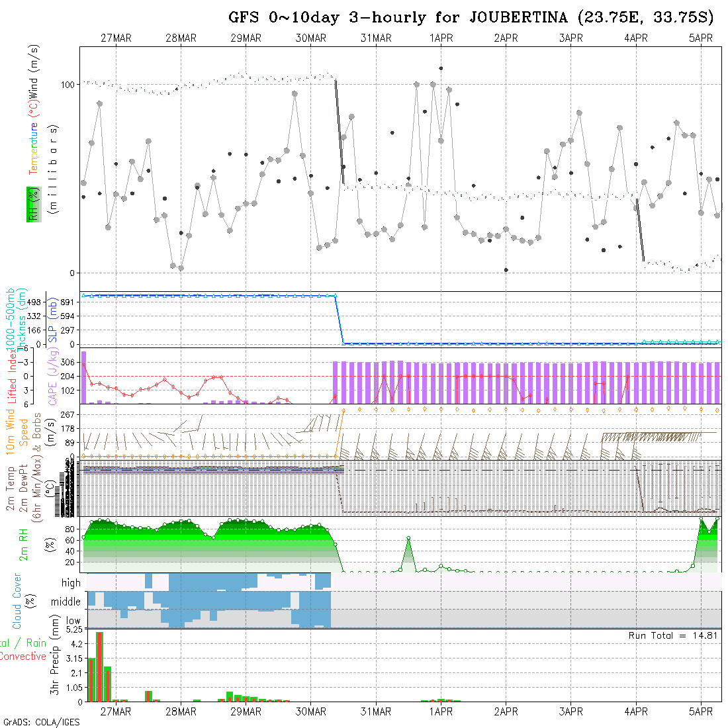
Task: Select the 5APR date label on bottom axis
Action: [701, 711]
